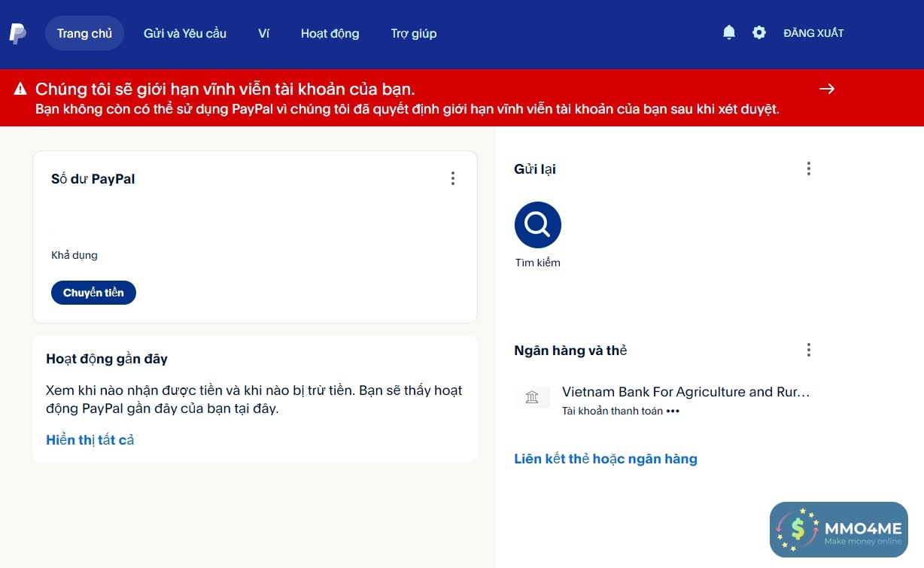
Task: Click the Tài khoản thanh toán label
Action: 612,411
